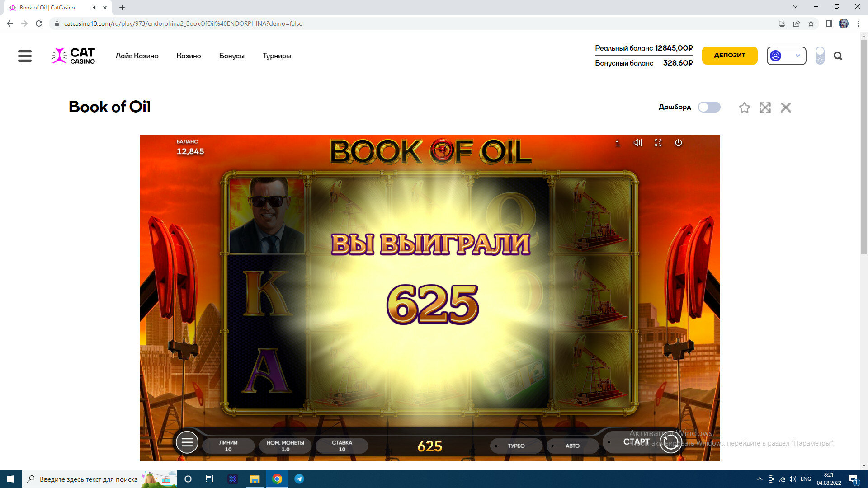Open the hamburger site menu
Screen dimensions: 868x488
25,56
